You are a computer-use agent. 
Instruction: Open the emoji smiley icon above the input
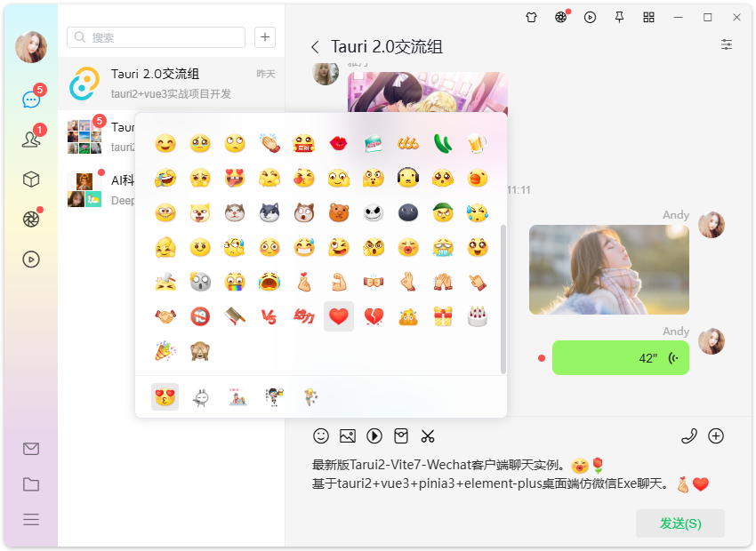point(320,436)
